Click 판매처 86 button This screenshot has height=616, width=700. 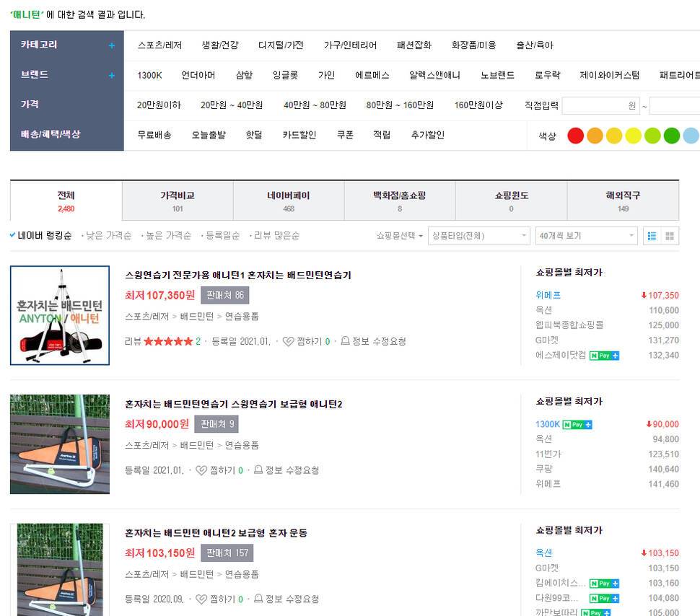point(225,295)
